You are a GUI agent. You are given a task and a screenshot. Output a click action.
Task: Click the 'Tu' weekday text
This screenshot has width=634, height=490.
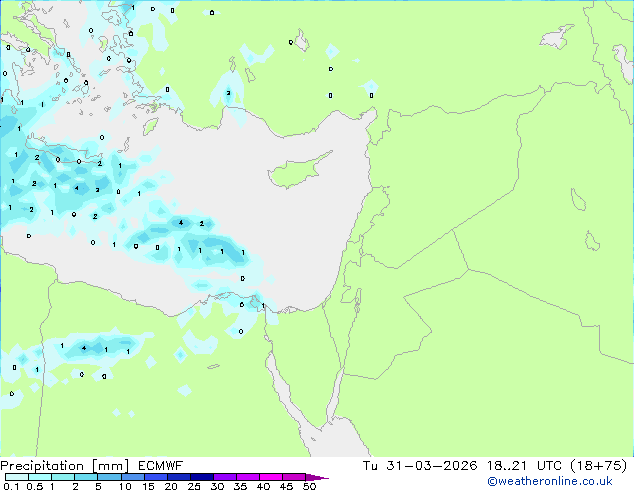370,466
